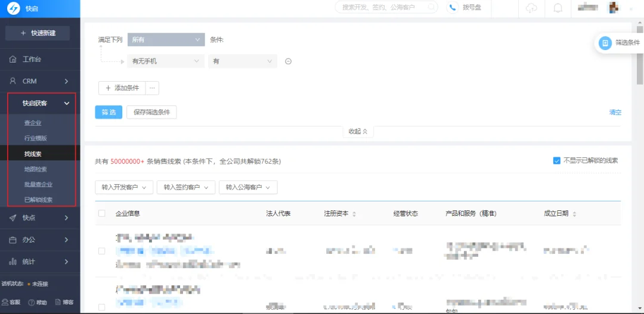The image size is (644, 314).
Task: Open 转入开发客户 dropdown
Action: coord(124,187)
